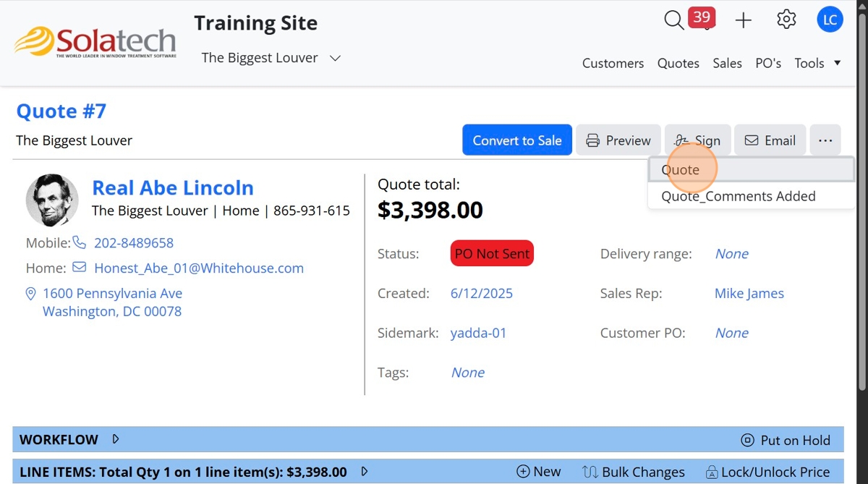The image size is (868, 484).
Task: Click the three-dots more actions button
Action: point(825,140)
